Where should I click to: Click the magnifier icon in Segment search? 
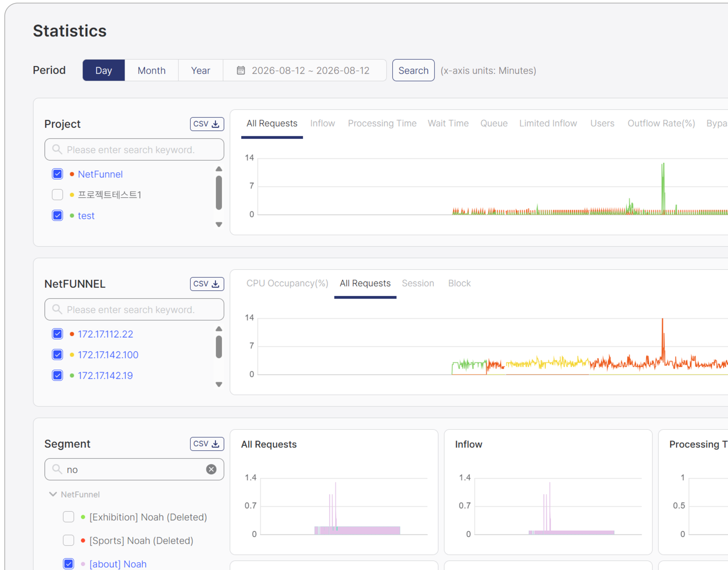pos(57,469)
